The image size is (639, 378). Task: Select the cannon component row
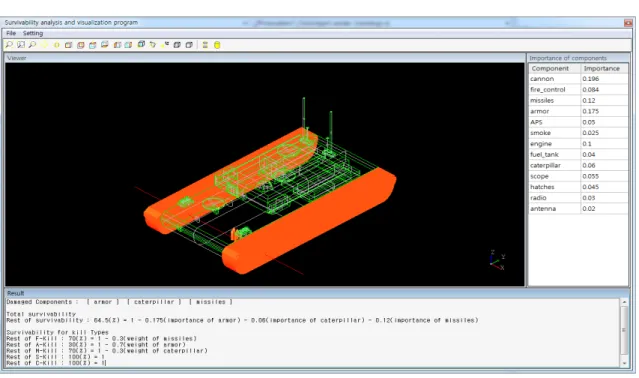click(x=578, y=79)
